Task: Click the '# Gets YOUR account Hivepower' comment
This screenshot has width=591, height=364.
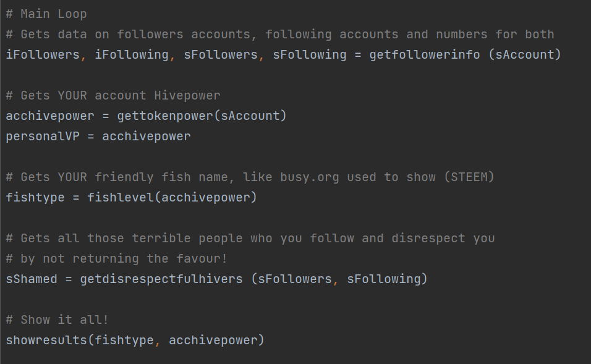Action: pos(113,95)
